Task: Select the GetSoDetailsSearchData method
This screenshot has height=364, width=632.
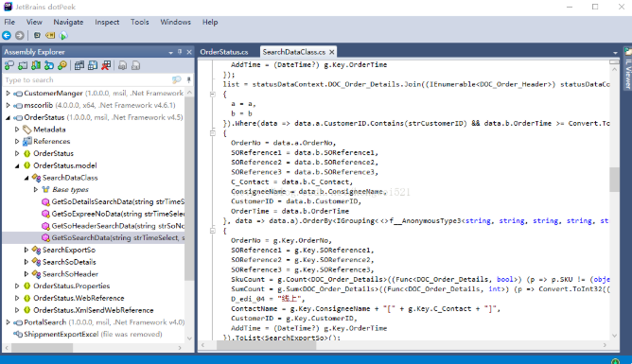Action: (114, 201)
